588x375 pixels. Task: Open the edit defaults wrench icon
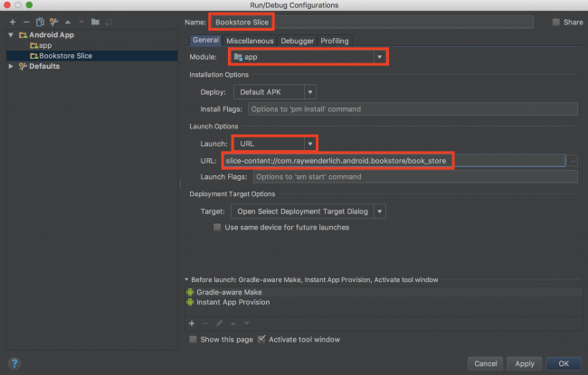tap(54, 22)
